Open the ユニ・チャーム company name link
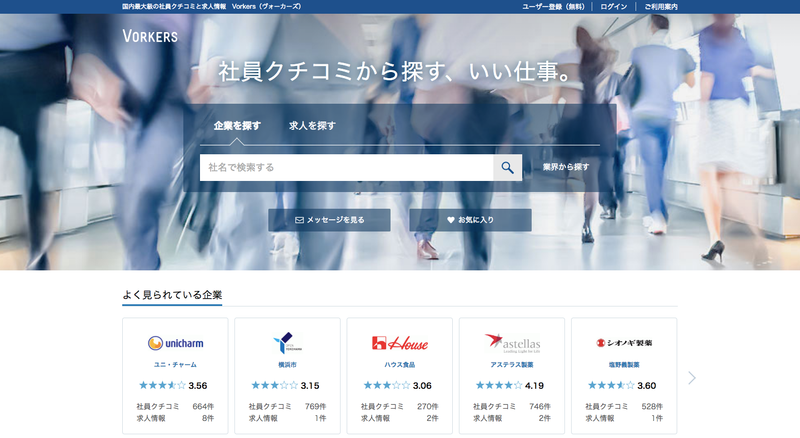 pyautogui.click(x=175, y=365)
